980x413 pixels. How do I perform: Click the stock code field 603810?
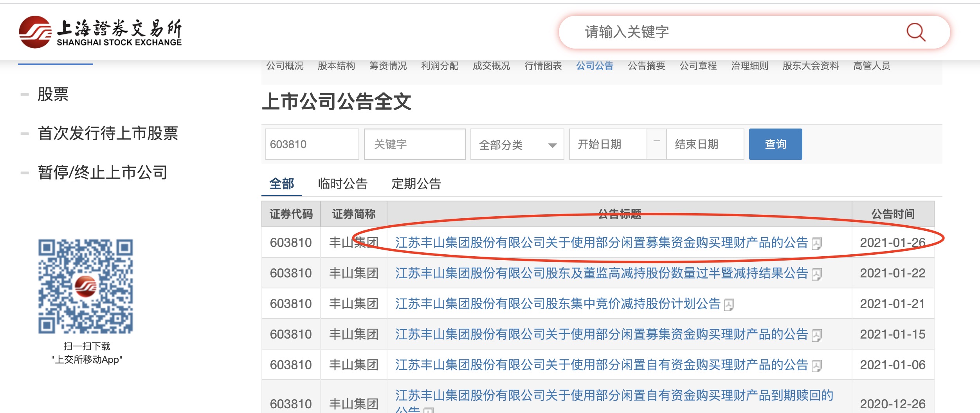(312, 144)
